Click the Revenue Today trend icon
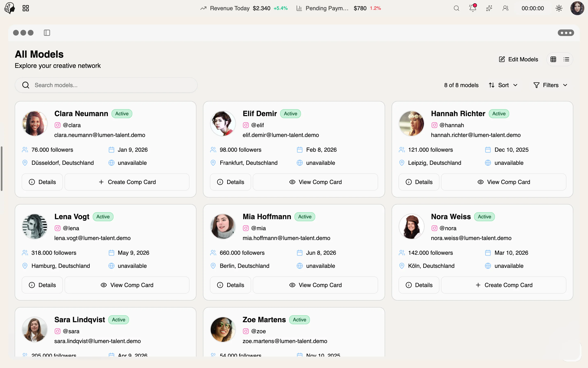588x368 pixels. click(203, 8)
